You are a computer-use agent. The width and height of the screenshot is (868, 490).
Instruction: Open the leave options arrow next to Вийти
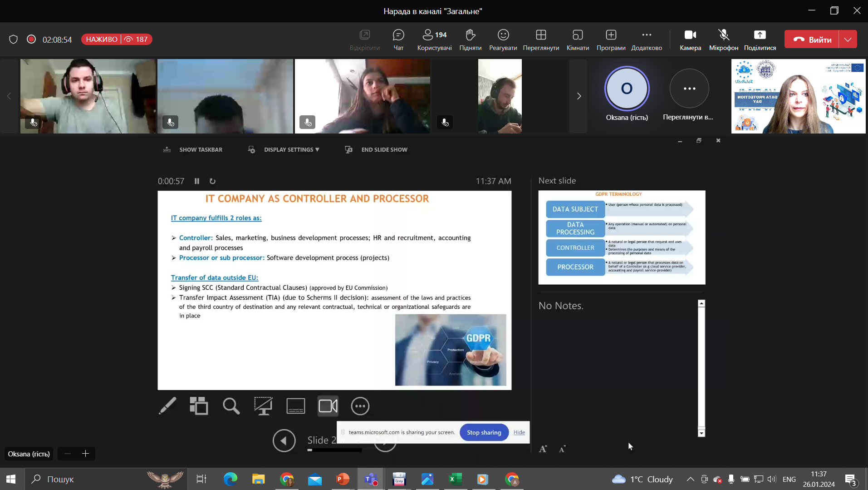[848, 40]
